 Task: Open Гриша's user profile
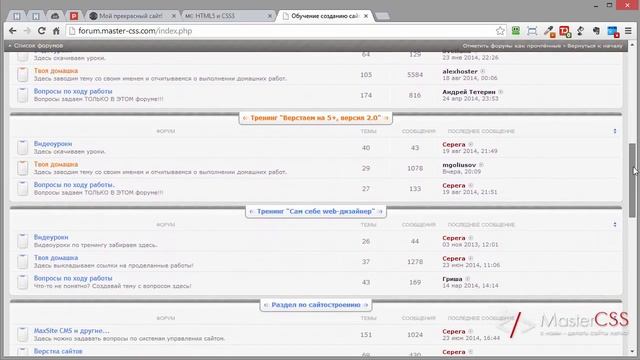pyautogui.click(x=452, y=279)
